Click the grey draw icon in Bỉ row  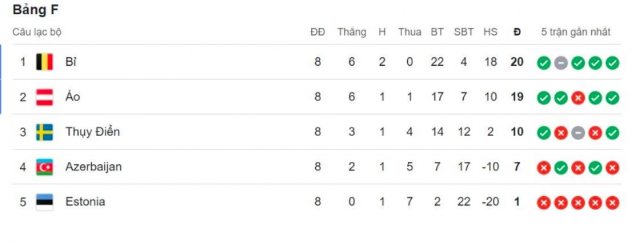tap(560, 63)
